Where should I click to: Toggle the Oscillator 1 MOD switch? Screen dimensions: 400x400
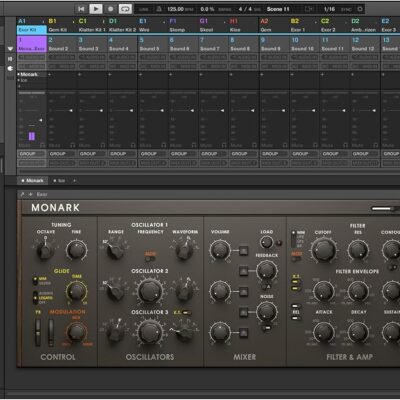150,258
